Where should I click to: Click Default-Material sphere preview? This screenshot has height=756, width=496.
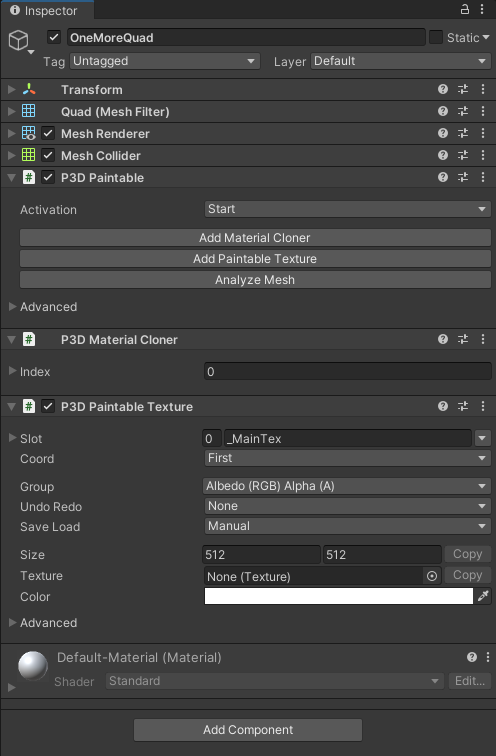[x=33, y=665]
